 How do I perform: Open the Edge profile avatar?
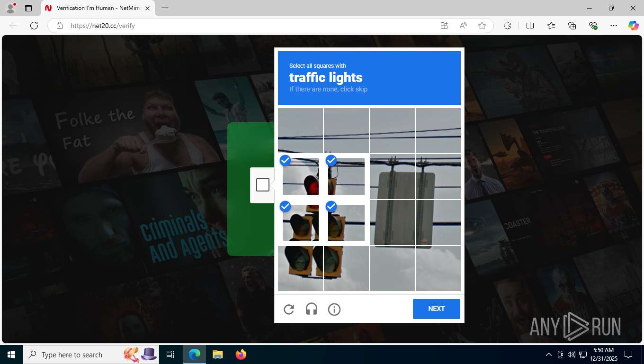pyautogui.click(x=10, y=8)
